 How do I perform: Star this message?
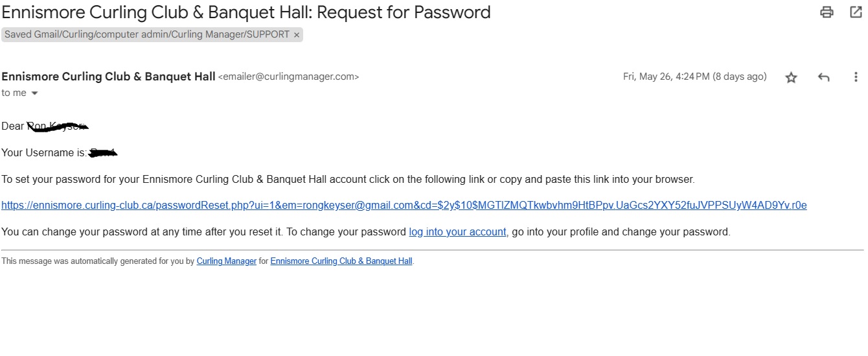791,77
